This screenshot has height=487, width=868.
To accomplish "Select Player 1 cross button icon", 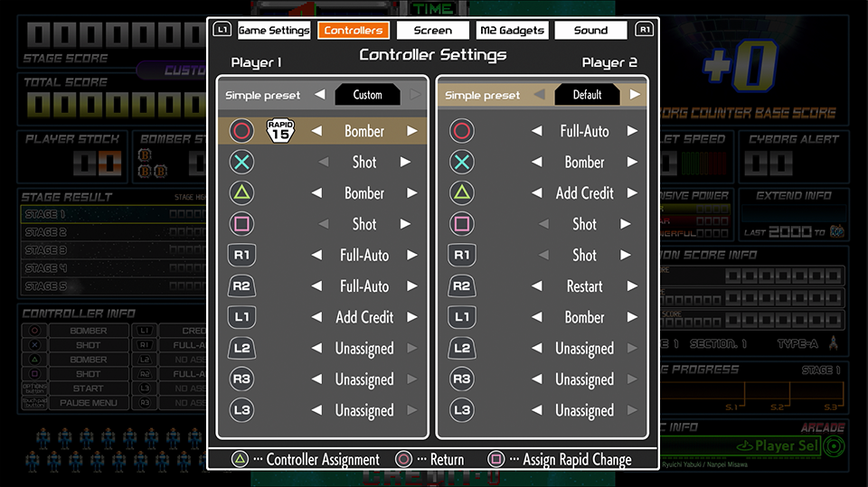I will (241, 162).
